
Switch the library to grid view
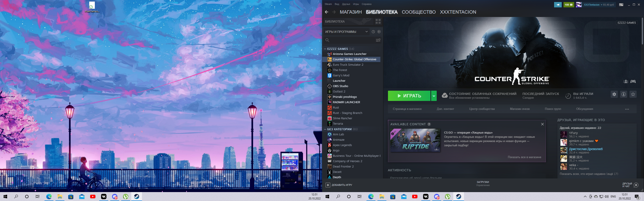378,21
